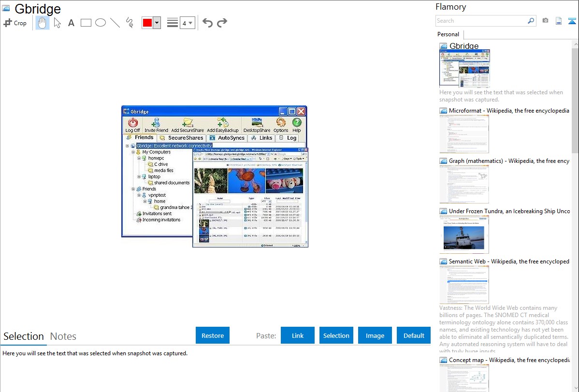Select the straight line tool
The height and width of the screenshot is (392, 579).
coord(115,23)
